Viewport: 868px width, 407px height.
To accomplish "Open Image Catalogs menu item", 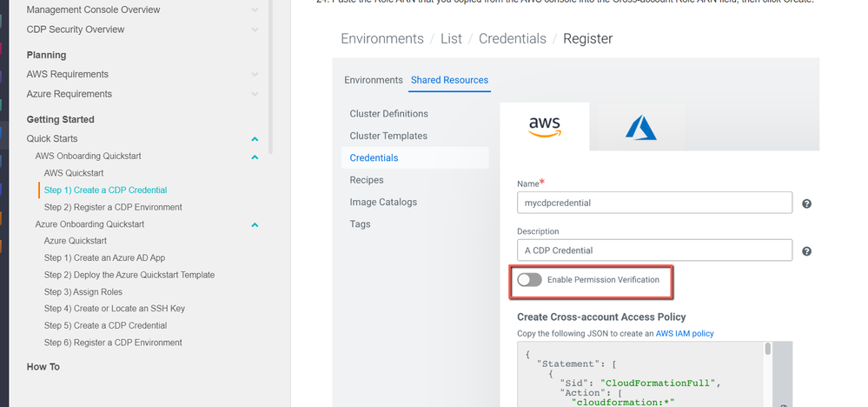I will pyautogui.click(x=383, y=202).
